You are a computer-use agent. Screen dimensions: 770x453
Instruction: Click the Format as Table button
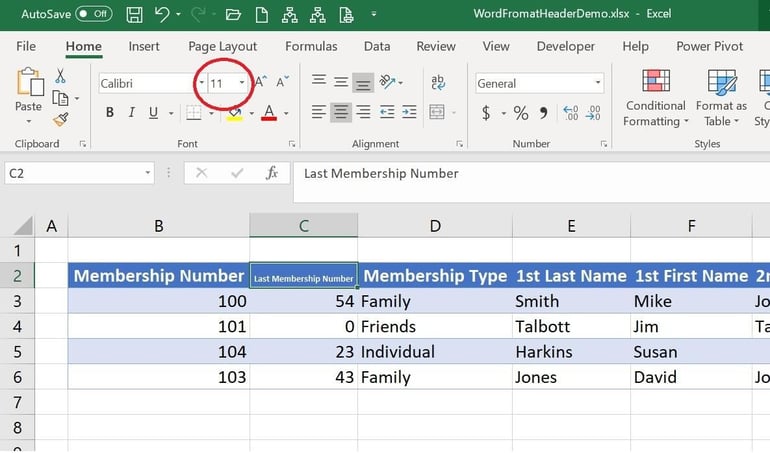pos(721,100)
